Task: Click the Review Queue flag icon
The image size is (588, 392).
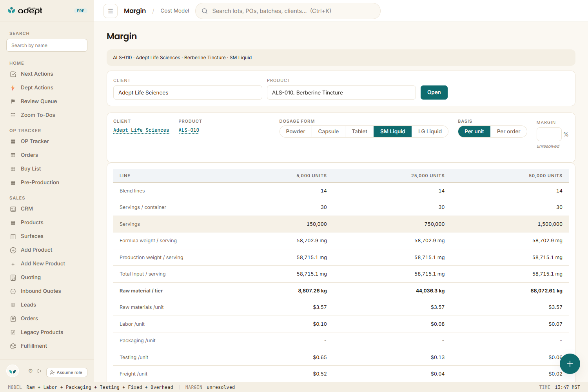Action: (13, 102)
